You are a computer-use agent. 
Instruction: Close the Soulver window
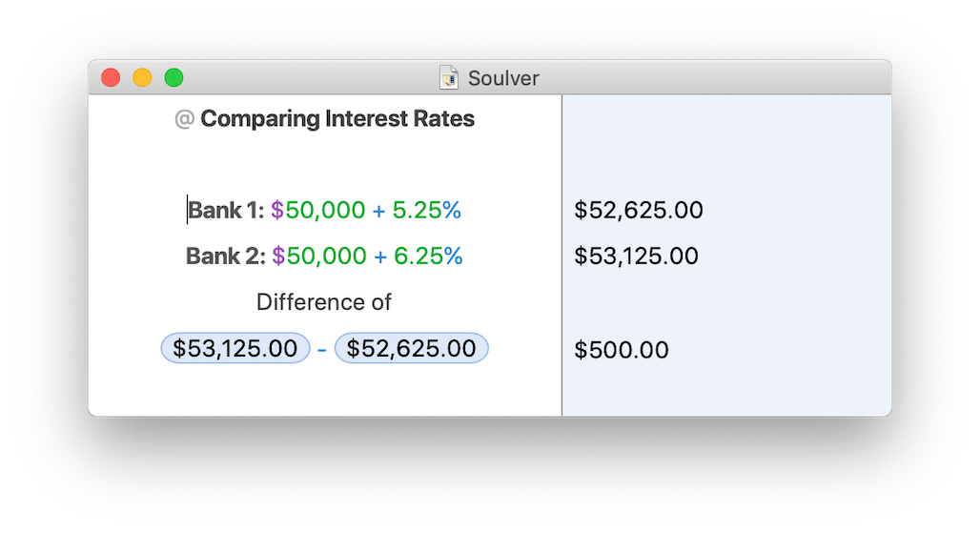tap(111, 77)
